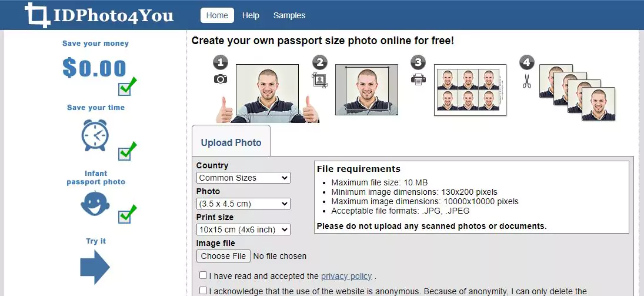This screenshot has width=644, height=296.
Task: Expand the Photo size dropdown (3.5 x 4.5 cm)
Action: [x=243, y=204]
